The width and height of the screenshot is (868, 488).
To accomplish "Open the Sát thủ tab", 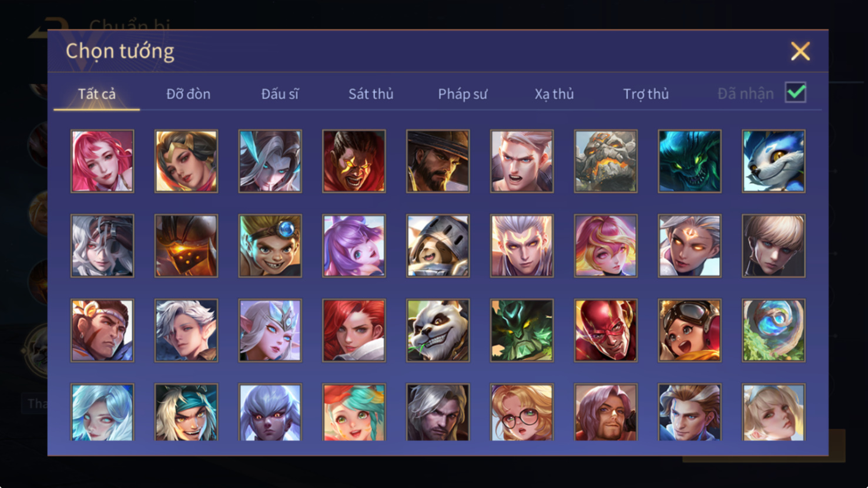I will tap(371, 94).
